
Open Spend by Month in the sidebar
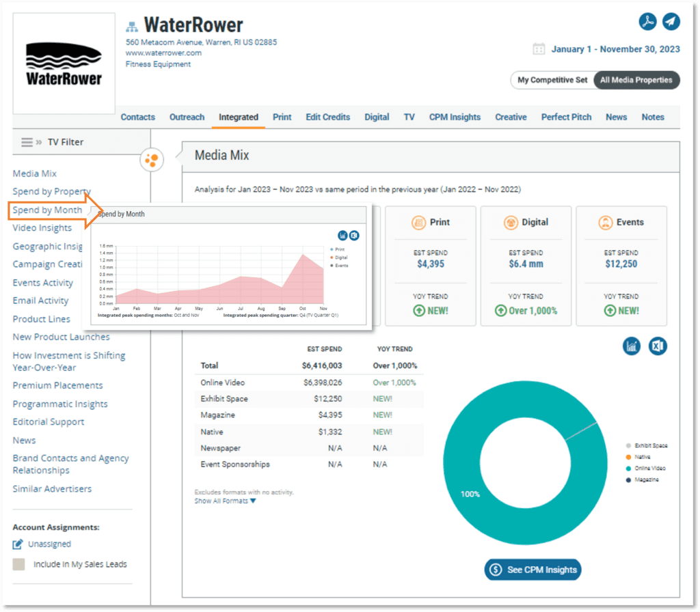[47, 210]
